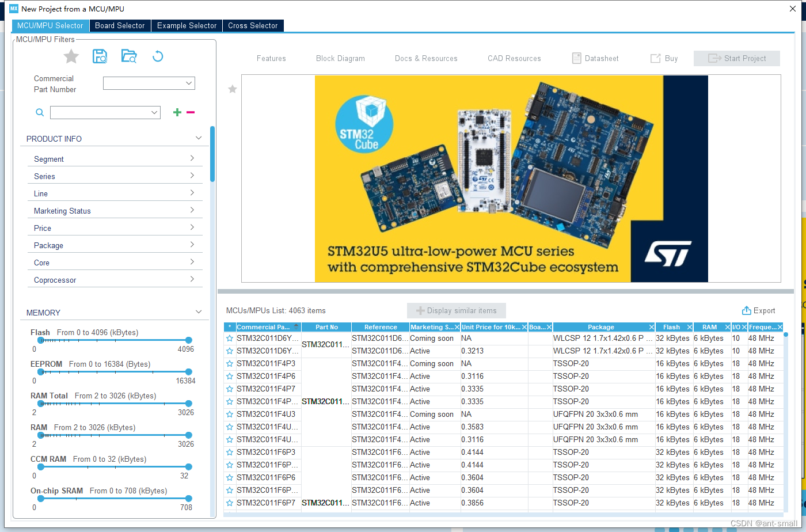The width and height of the screenshot is (806, 532).
Task: Add a new search filter with plus icon
Action: pyautogui.click(x=177, y=112)
